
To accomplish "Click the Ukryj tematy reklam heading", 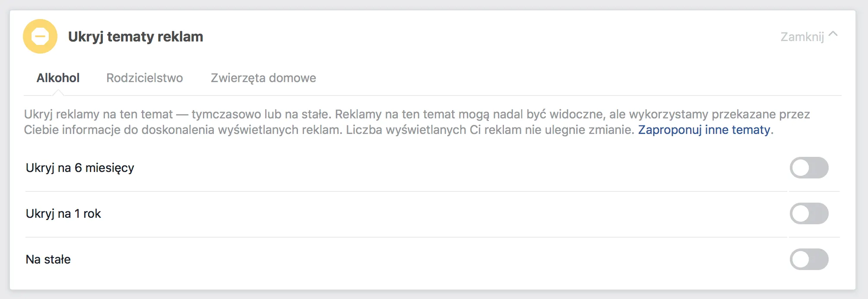I will (x=136, y=37).
